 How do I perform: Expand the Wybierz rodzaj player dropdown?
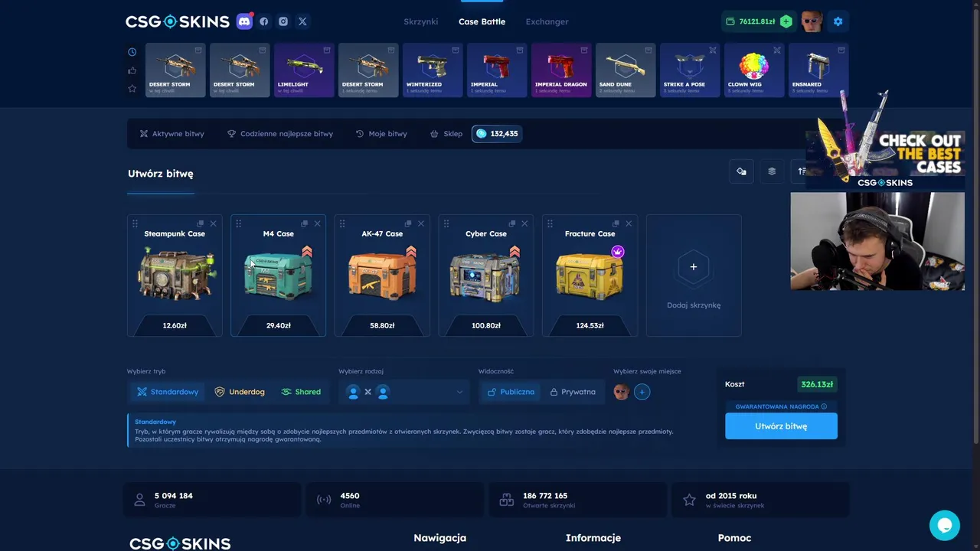tap(404, 392)
